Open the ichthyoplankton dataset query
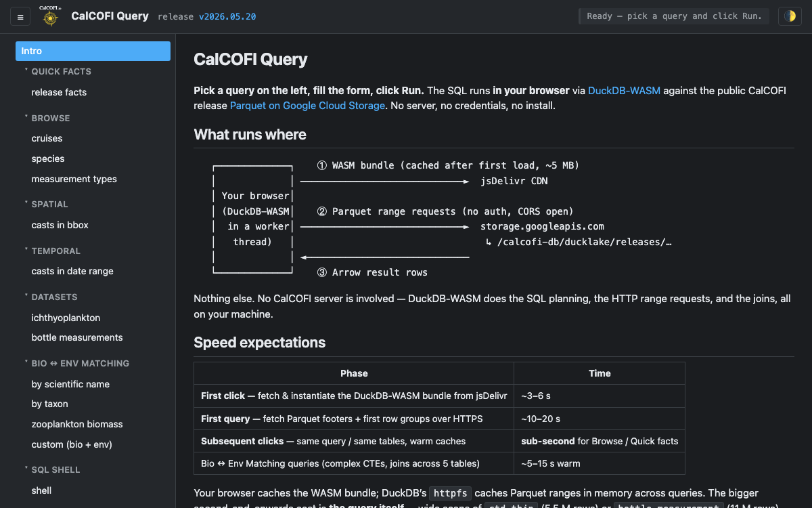812x508 pixels. coord(66,318)
